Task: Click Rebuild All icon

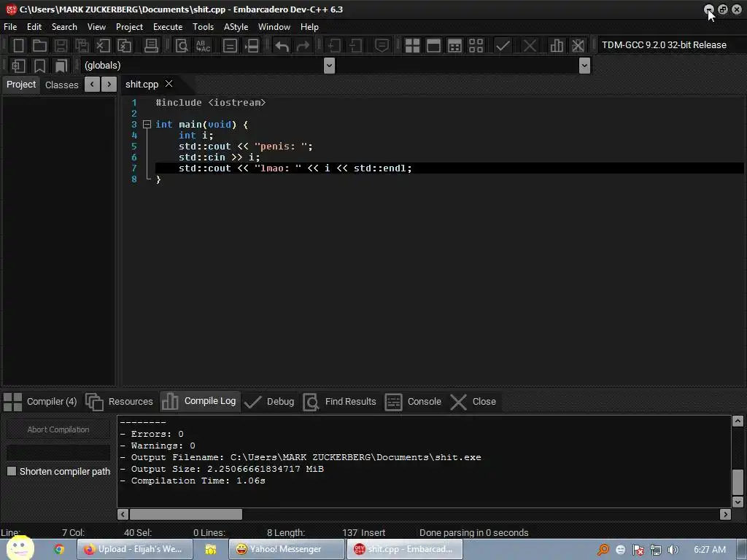Action: [x=476, y=46]
